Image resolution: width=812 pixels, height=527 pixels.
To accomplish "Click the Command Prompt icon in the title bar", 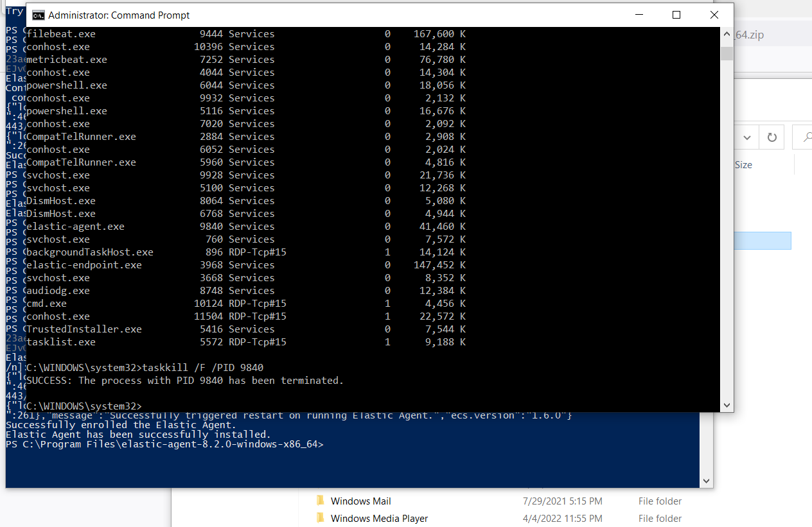I will pyautogui.click(x=37, y=15).
